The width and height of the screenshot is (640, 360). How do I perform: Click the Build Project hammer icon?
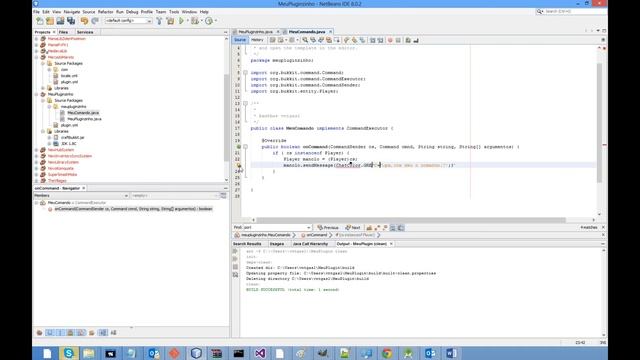point(159,21)
